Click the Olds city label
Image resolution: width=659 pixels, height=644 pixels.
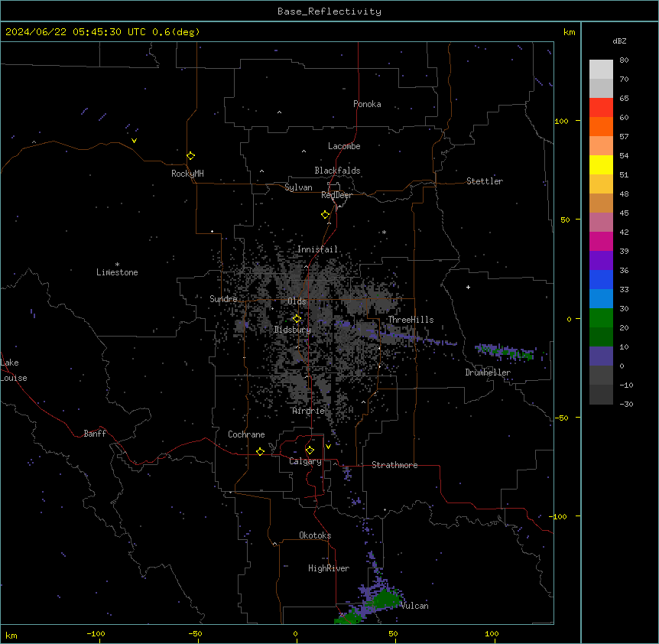[297, 301]
